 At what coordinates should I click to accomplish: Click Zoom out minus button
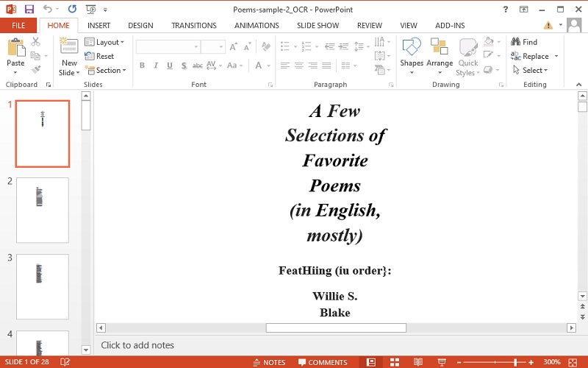[459, 362]
